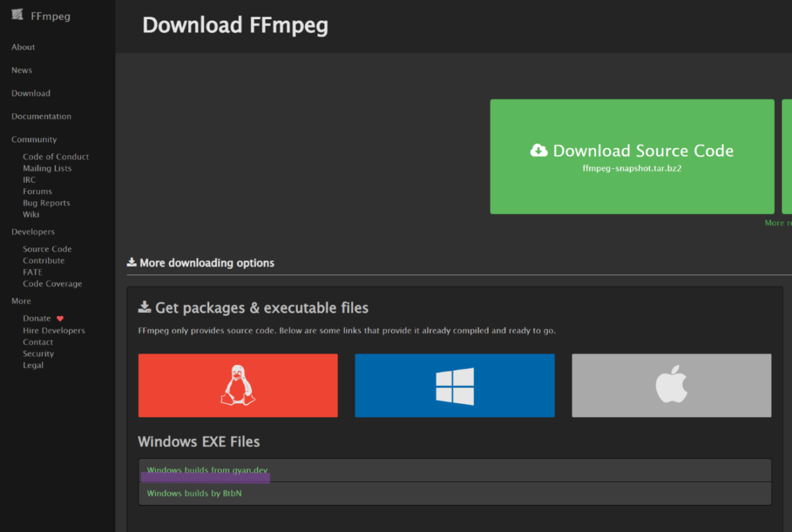Open the Developers section link
Viewport: 792px width, 532px height.
pos(33,232)
